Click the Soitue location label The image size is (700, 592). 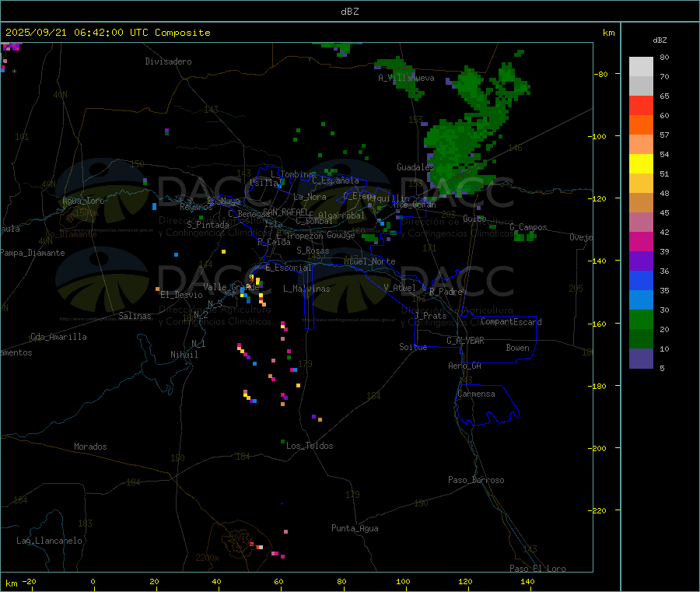(x=413, y=347)
